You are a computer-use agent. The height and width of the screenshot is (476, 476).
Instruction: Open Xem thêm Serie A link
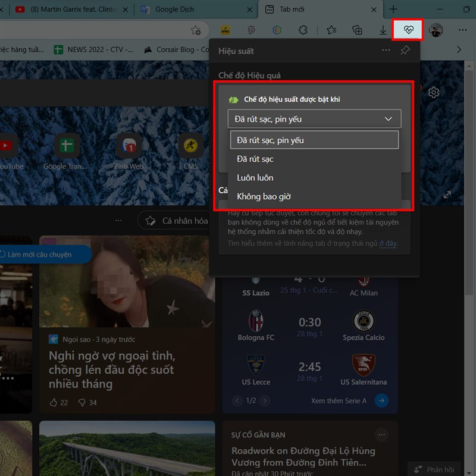339,400
